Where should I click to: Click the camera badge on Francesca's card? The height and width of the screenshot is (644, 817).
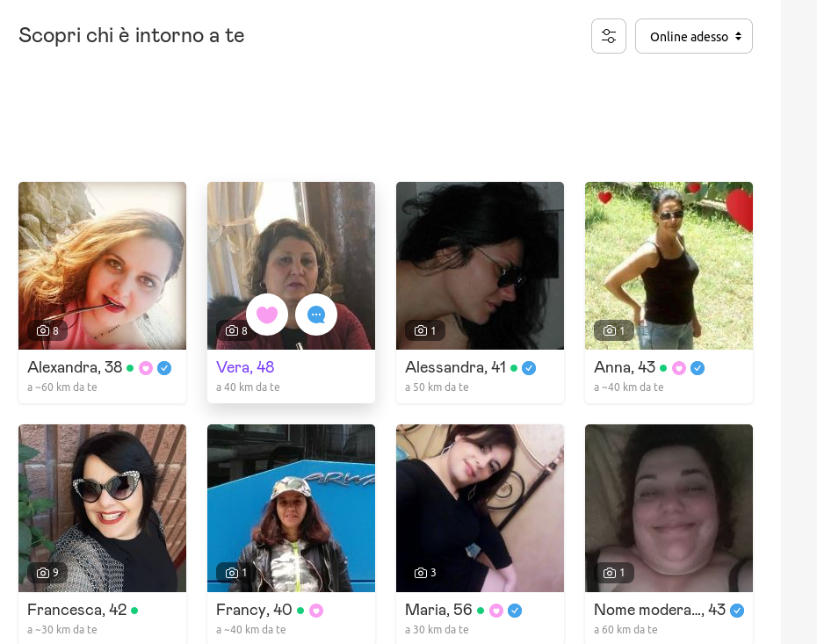coord(47,573)
